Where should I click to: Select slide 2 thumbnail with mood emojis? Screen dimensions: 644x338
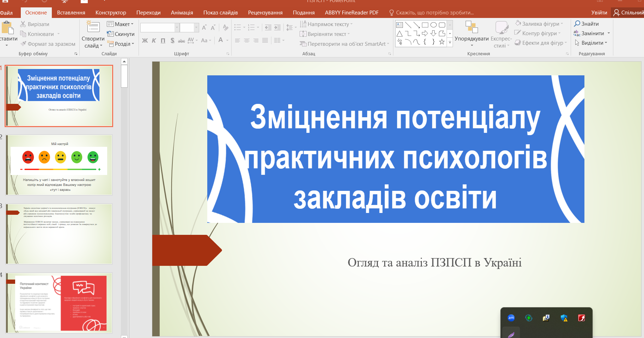pyautogui.click(x=59, y=165)
